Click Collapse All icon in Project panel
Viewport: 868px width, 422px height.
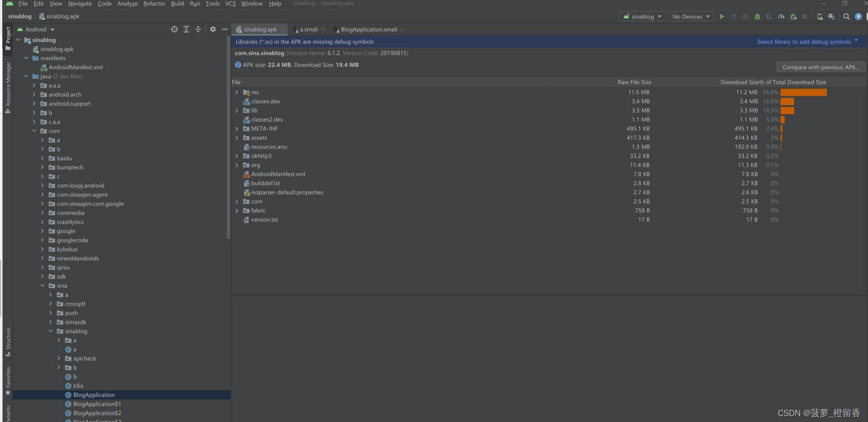point(198,29)
